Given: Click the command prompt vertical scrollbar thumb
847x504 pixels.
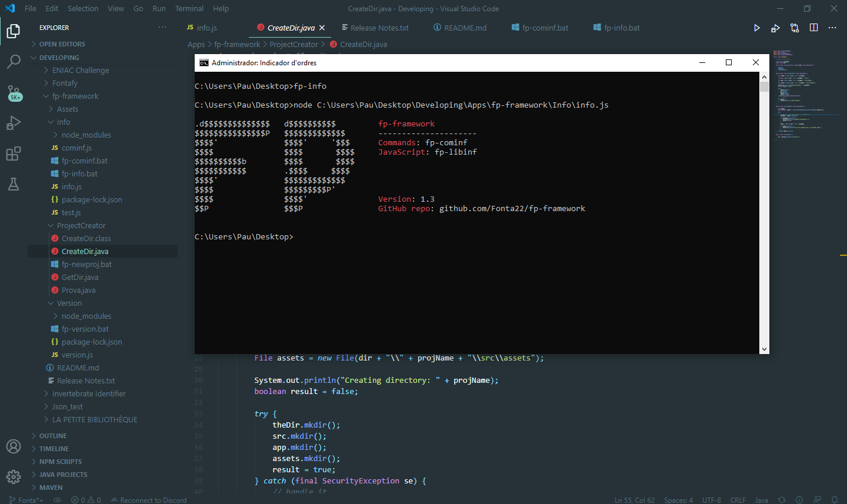Looking at the screenshot, I should 764,87.
